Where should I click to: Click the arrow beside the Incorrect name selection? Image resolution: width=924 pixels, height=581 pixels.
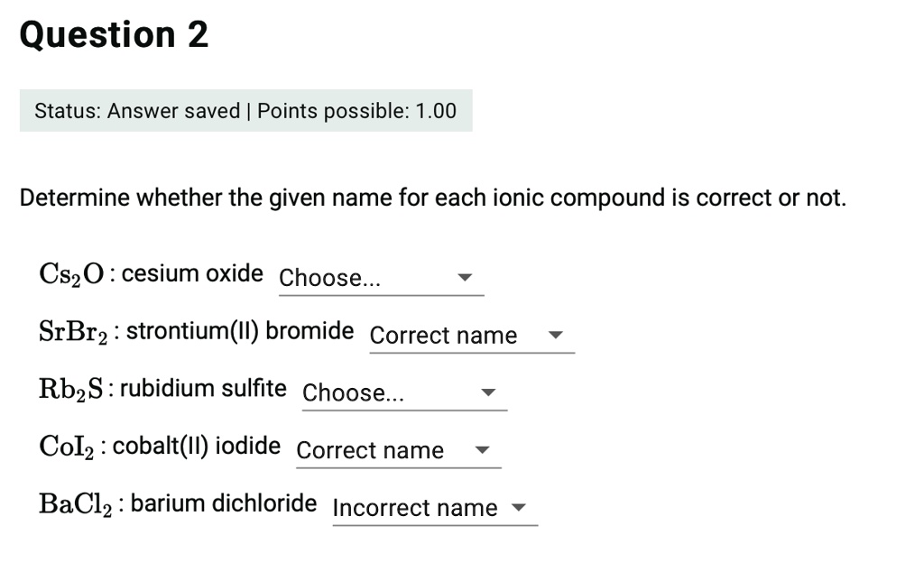(x=518, y=509)
